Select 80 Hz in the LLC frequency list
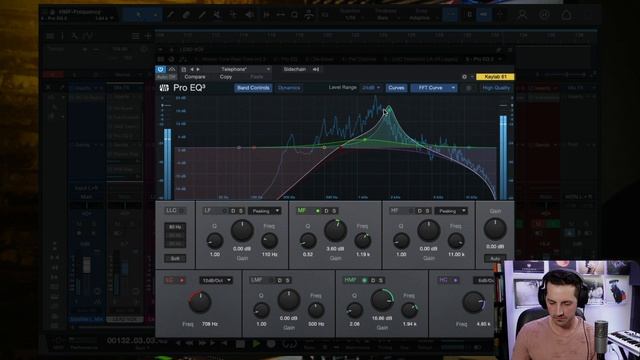The width and height of the screenshot is (640, 360). pos(175,227)
